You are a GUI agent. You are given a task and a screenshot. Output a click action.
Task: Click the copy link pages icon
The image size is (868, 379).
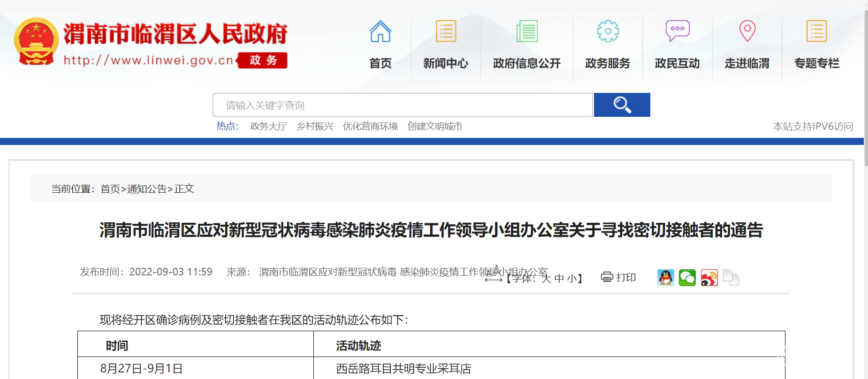click(731, 278)
